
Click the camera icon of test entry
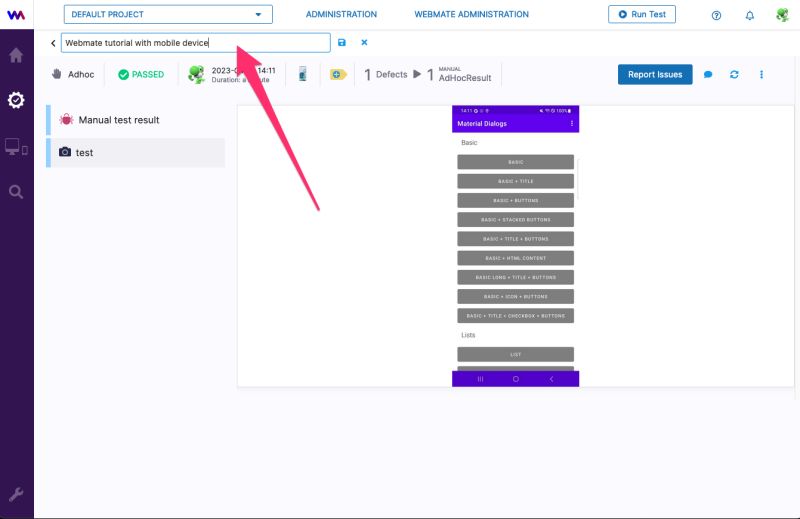pyautogui.click(x=65, y=152)
